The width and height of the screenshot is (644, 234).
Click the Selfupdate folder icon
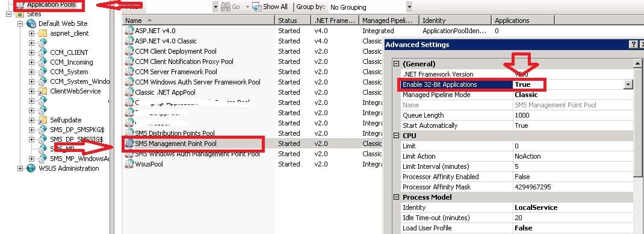[42, 120]
